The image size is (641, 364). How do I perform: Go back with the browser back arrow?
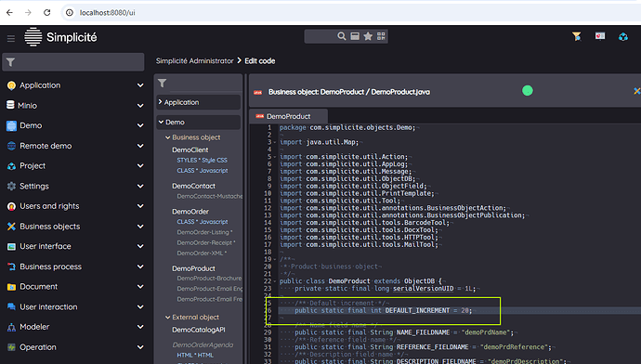click(9, 13)
